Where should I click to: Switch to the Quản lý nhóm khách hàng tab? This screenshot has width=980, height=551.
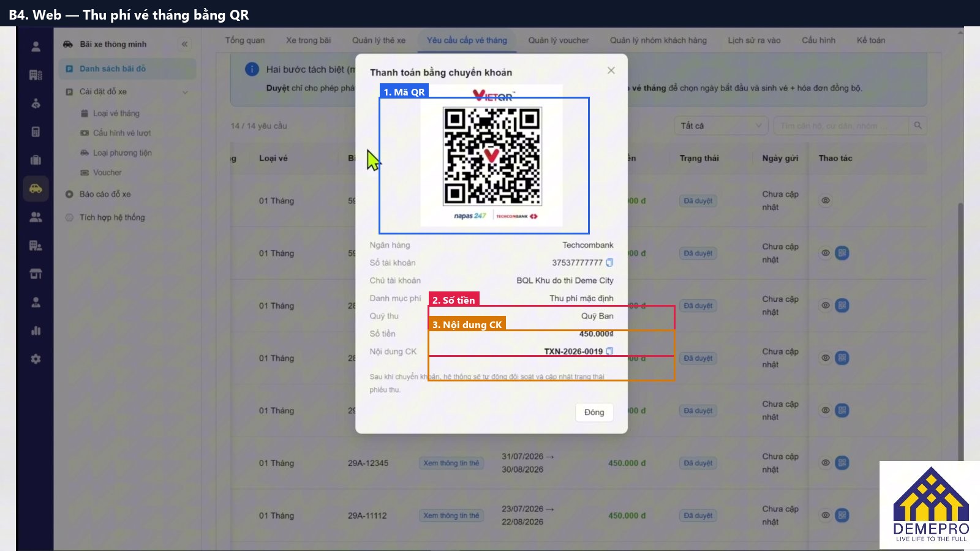click(x=658, y=40)
